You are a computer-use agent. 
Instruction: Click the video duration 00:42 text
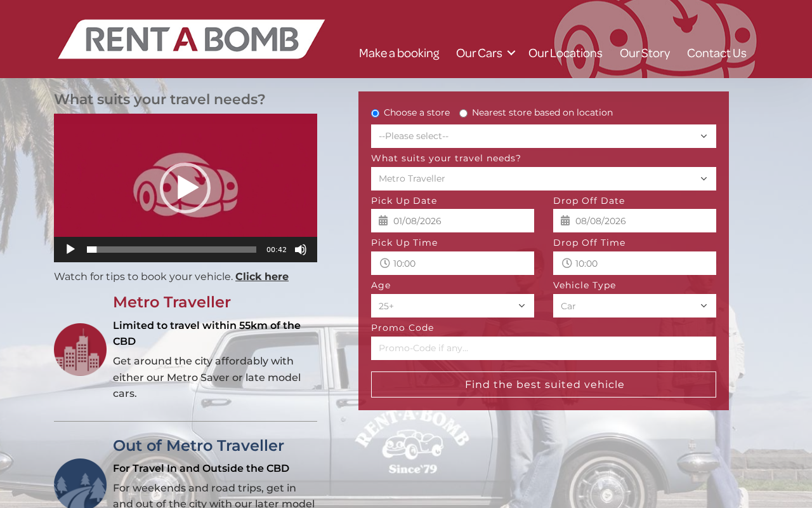[x=277, y=250]
